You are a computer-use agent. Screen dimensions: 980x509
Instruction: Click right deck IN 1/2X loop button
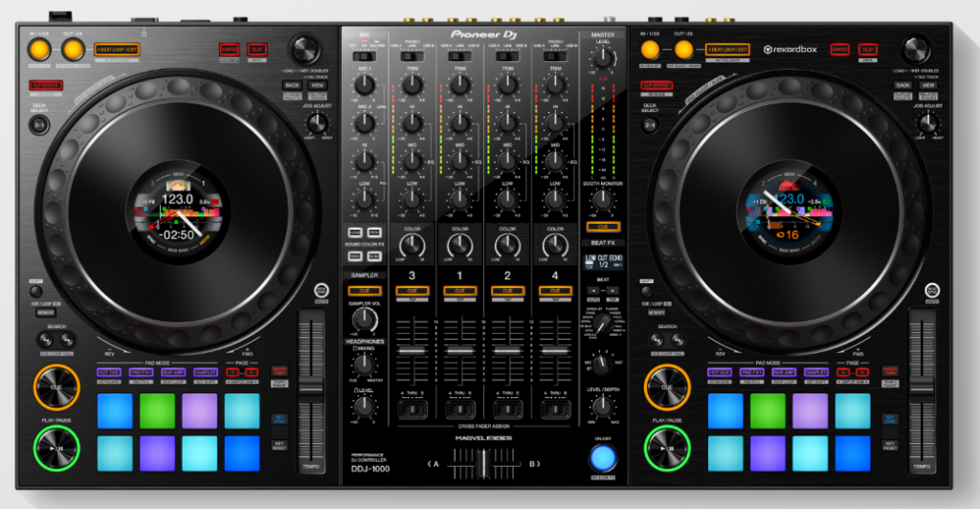coord(650,50)
